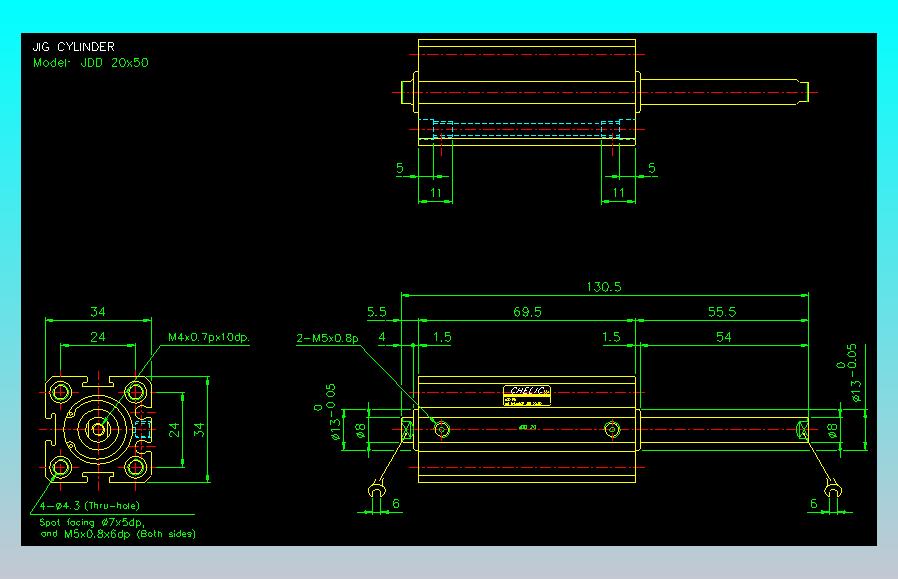Click the horizontal "24" hole-spacing dimension of end view

click(98, 337)
